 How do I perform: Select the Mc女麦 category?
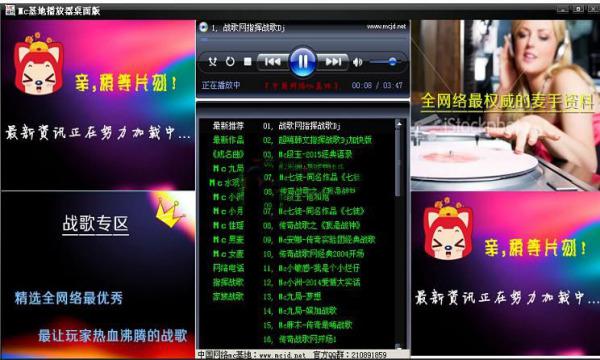(228, 254)
